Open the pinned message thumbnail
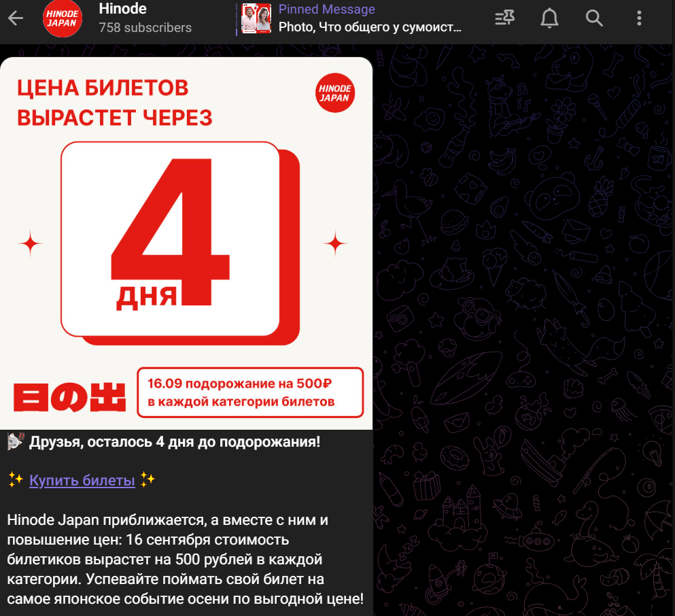The width and height of the screenshot is (675, 616). pos(256,18)
